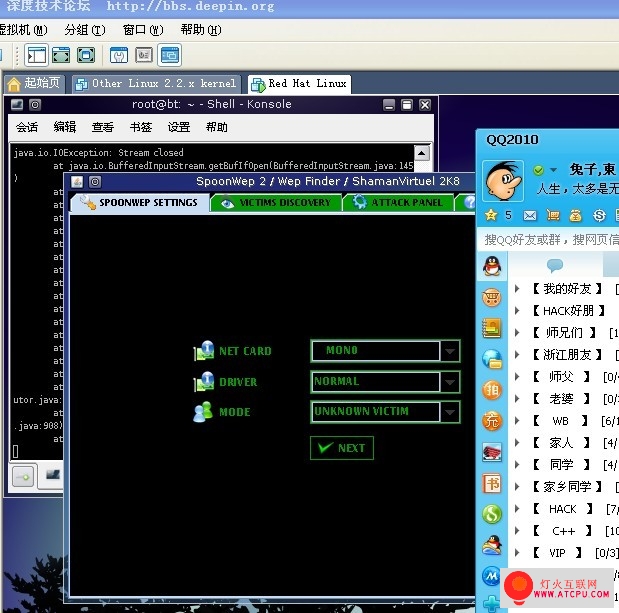Viewport: 619px width, 613px height.
Task: Expand the VIP group
Action: (x=517, y=553)
